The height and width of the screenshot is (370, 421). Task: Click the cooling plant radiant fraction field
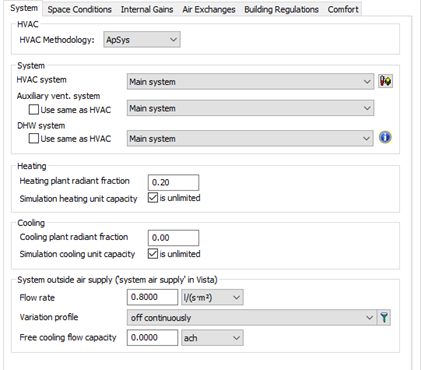[173, 238]
